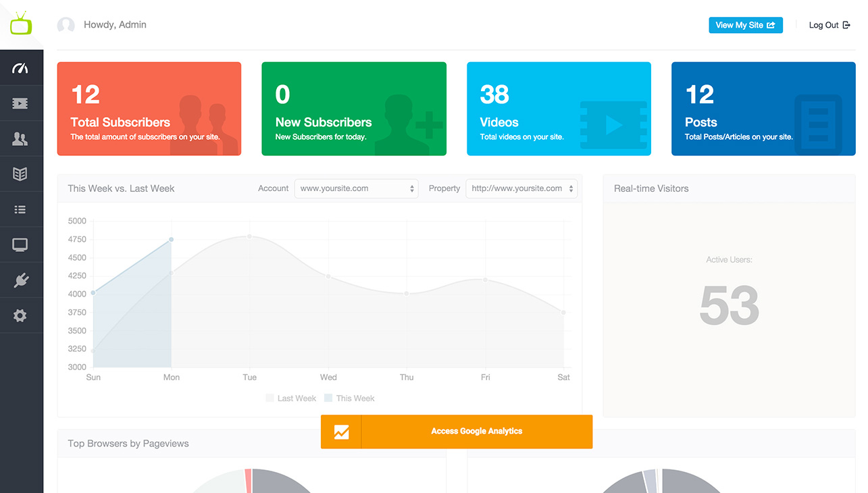Open the monitor display sidebar icon
868x493 pixels.
(x=20, y=245)
